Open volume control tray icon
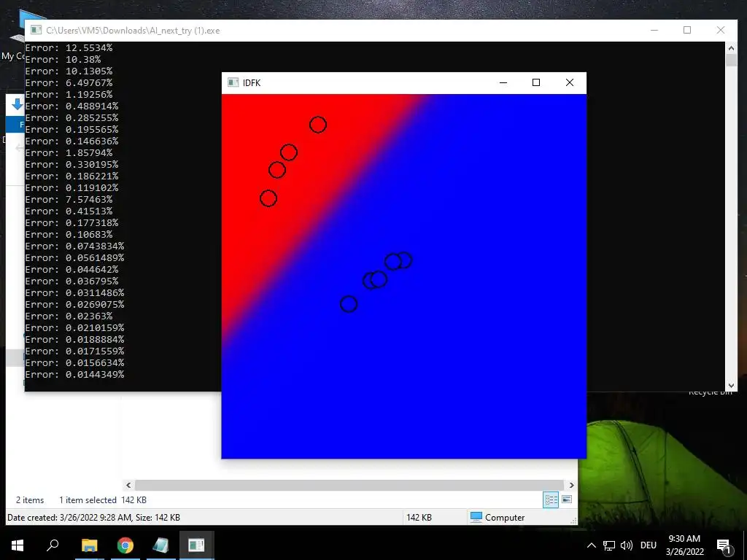 point(627,545)
